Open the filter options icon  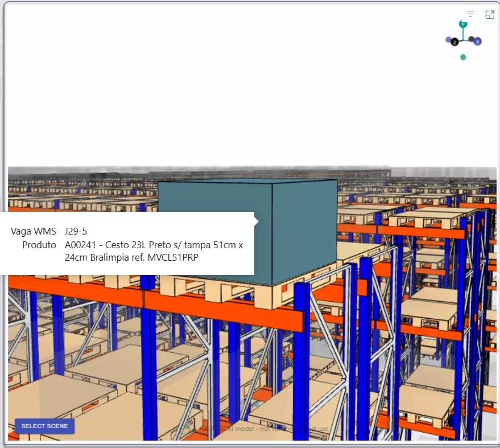470,14
